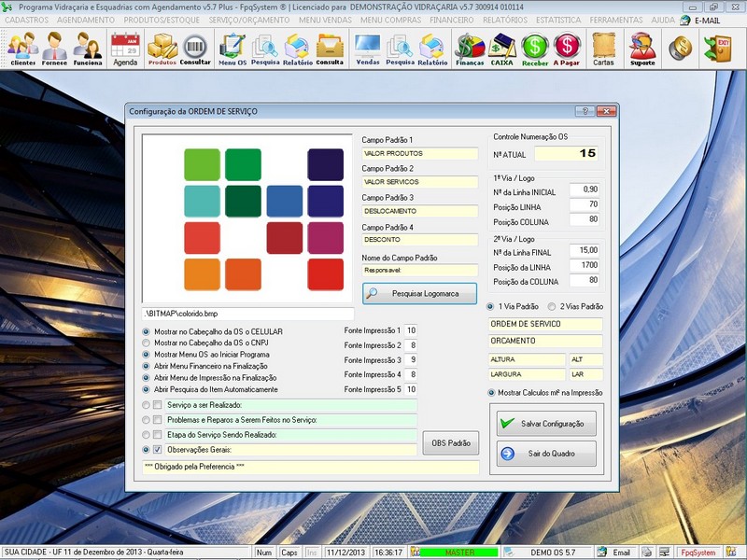Toggle Mostrar Menu OS ao Iniciar Programa
Image resolution: width=747 pixels, height=560 pixels.
pyautogui.click(x=147, y=355)
